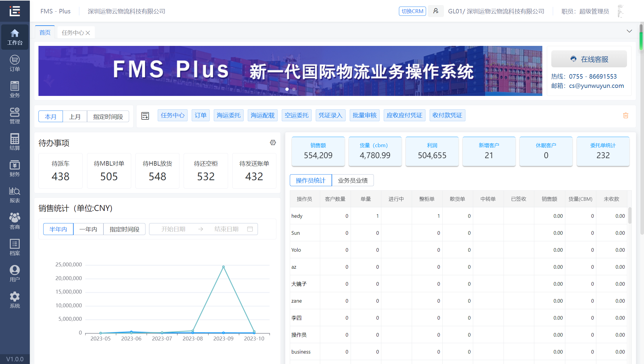Open the 待还空柜 pending card
644x364 pixels.
coord(206,171)
